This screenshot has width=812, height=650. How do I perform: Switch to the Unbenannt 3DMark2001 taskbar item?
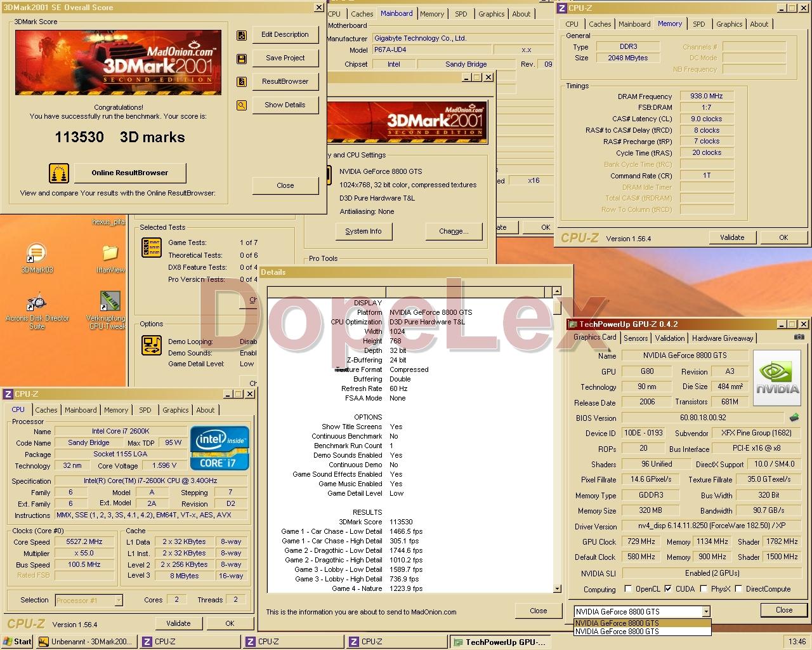click(86, 642)
